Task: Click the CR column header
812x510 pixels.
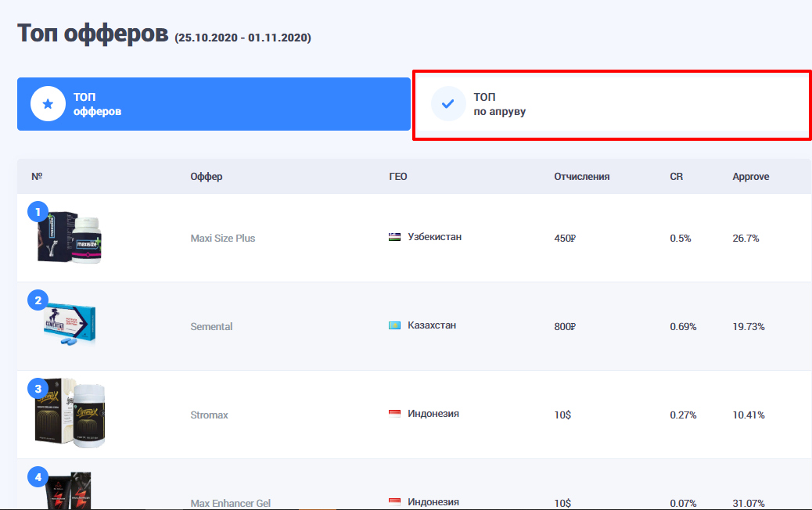Action: [677, 177]
